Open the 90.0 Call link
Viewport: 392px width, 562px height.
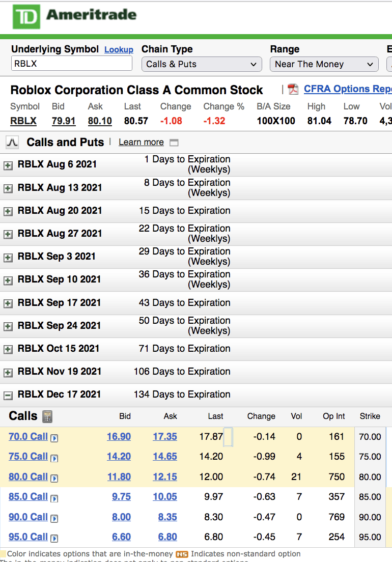pyautogui.click(x=28, y=517)
